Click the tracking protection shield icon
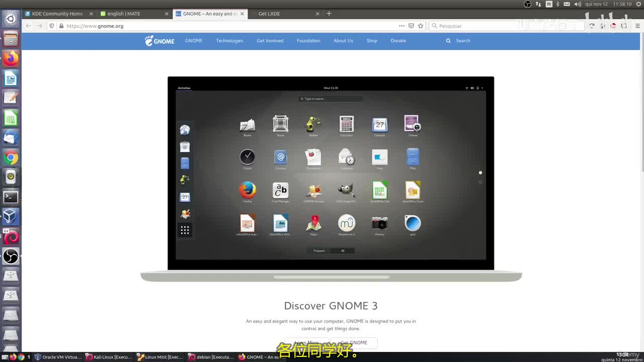The height and width of the screenshot is (362, 644). click(x=51, y=26)
